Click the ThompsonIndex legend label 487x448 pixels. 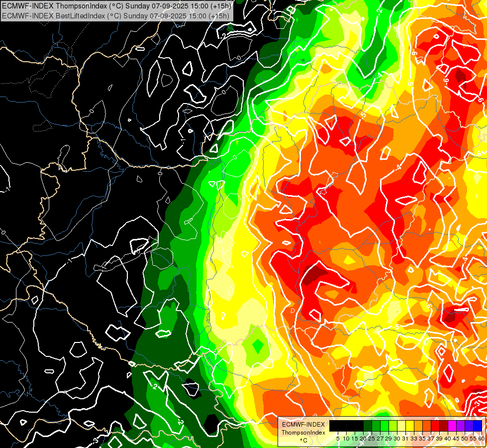tap(303, 433)
